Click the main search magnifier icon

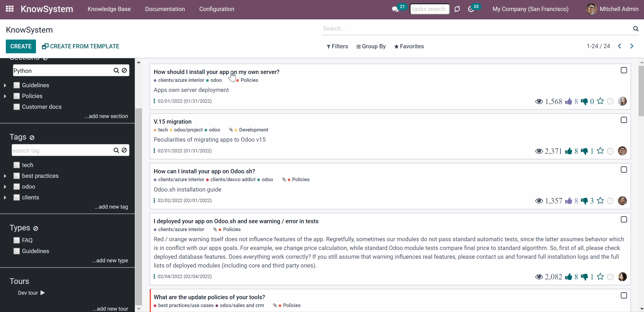pos(636,29)
